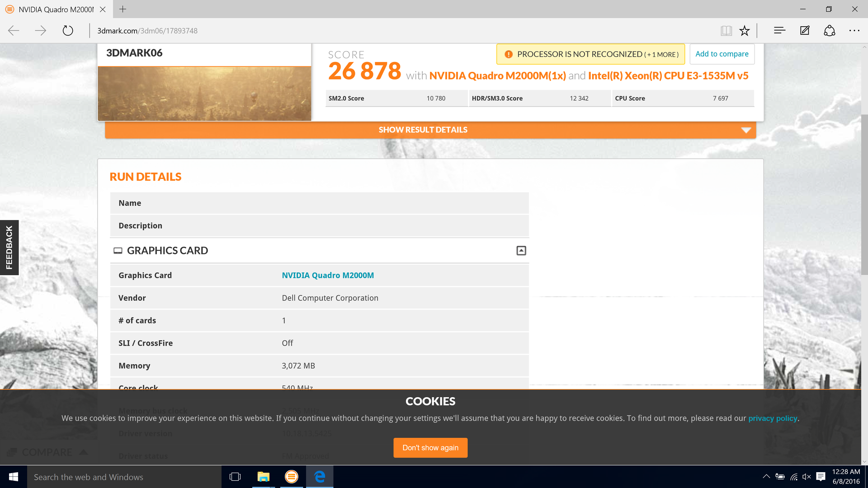
Task: Open File Explorer from taskbar
Action: click(263, 477)
